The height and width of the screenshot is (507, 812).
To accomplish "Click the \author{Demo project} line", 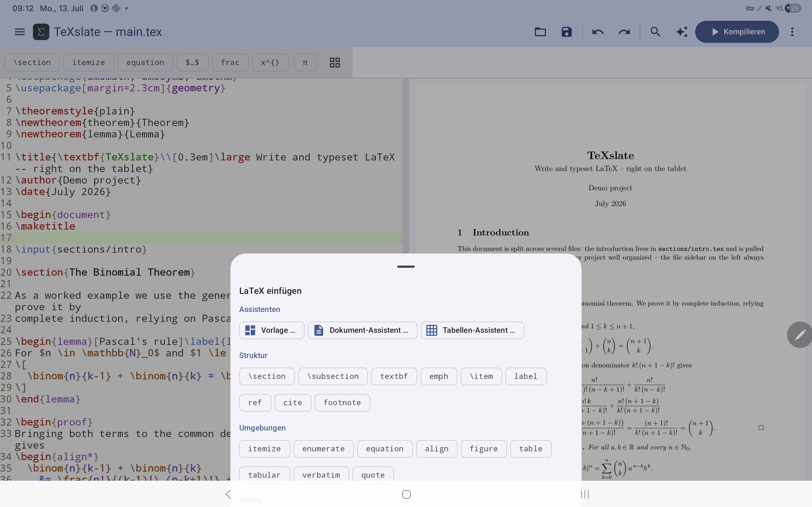I will click(78, 181).
